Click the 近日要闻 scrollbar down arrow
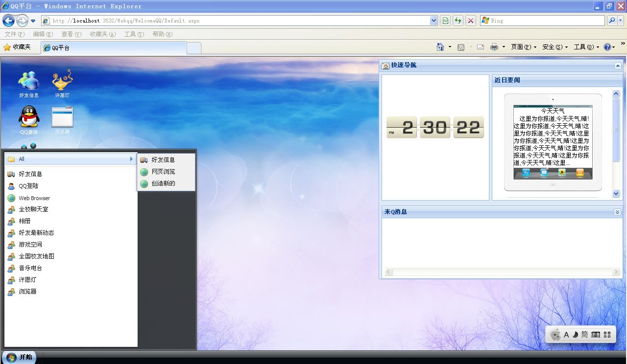Viewport: 627px width, 364px height. coord(616,194)
